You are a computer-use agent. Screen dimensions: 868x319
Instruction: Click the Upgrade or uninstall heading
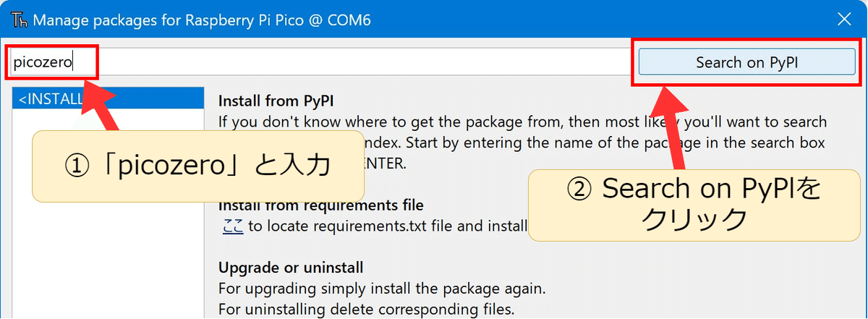290,268
